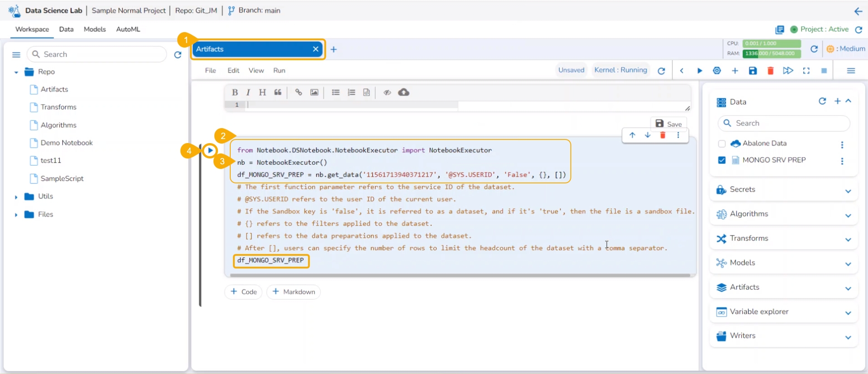Click the run all cells icon
868x374 pixels.
pos(788,71)
